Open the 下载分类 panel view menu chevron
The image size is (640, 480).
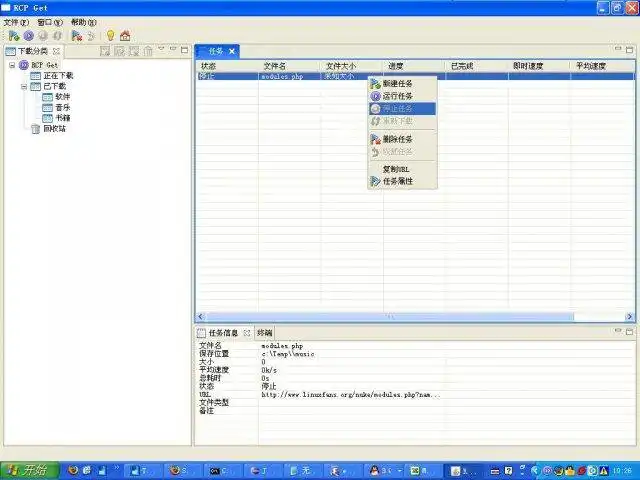[x=161, y=49]
